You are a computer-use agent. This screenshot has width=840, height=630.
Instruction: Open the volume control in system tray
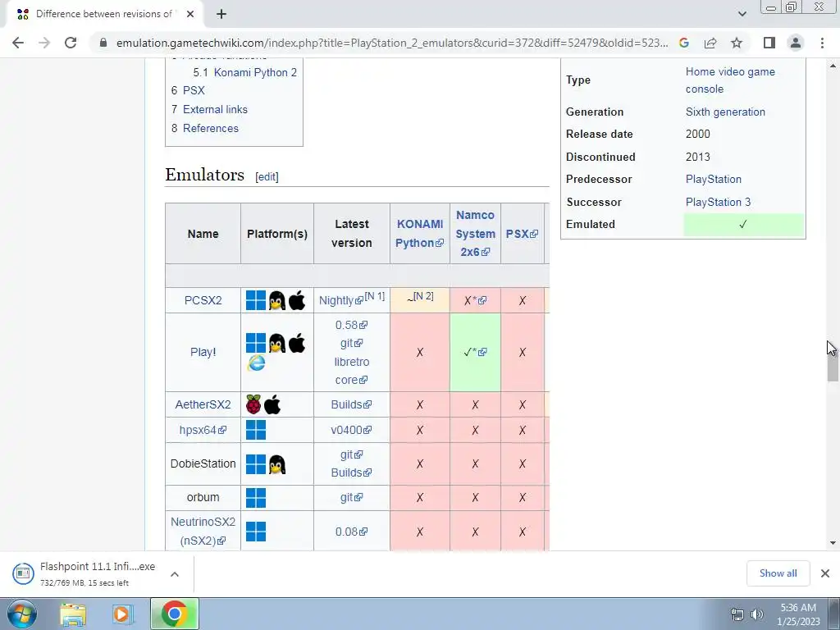pyautogui.click(x=757, y=614)
